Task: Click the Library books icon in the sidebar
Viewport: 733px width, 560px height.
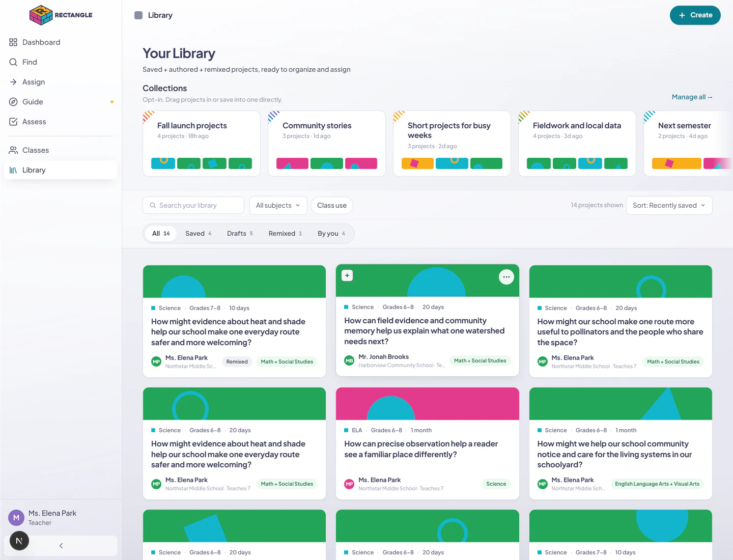Action: [13, 170]
